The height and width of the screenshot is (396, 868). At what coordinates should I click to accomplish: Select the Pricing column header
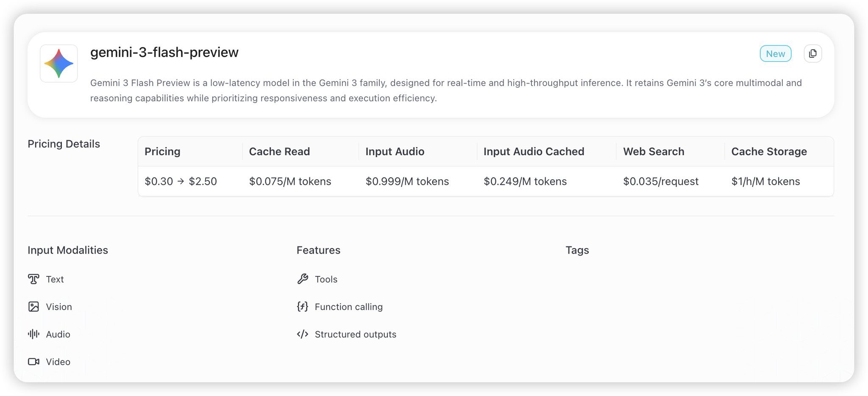(162, 151)
